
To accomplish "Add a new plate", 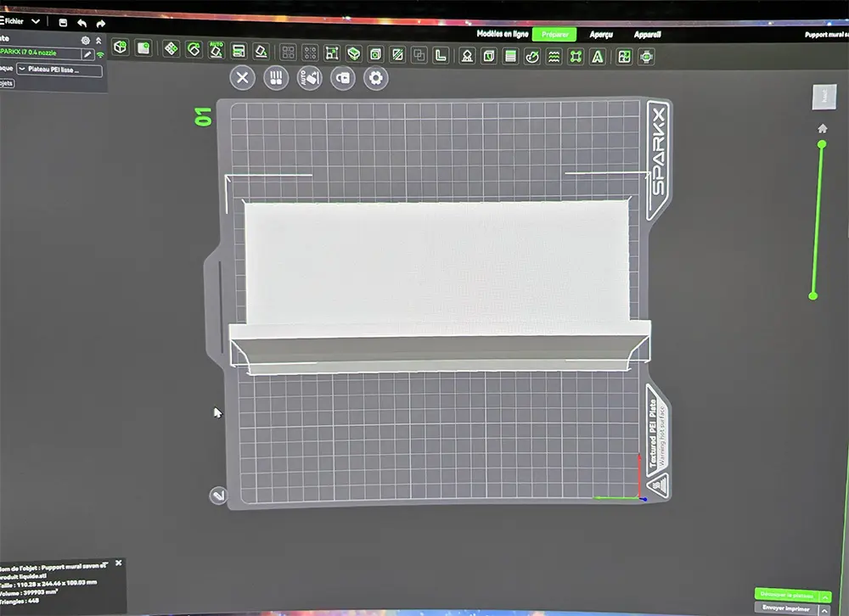I will 143,48.
